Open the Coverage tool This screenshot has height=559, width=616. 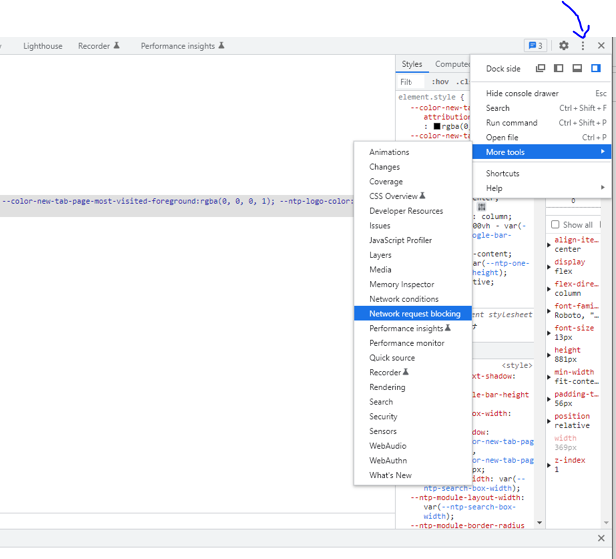(x=413, y=181)
